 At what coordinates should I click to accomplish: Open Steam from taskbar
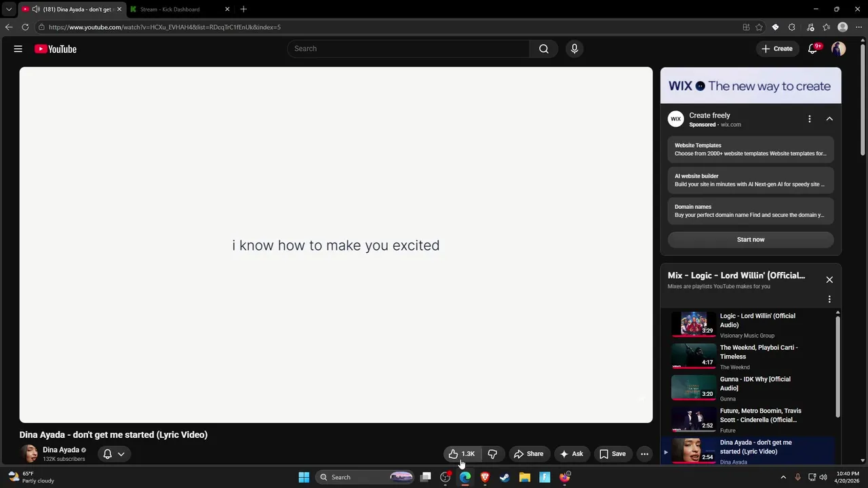(x=505, y=477)
